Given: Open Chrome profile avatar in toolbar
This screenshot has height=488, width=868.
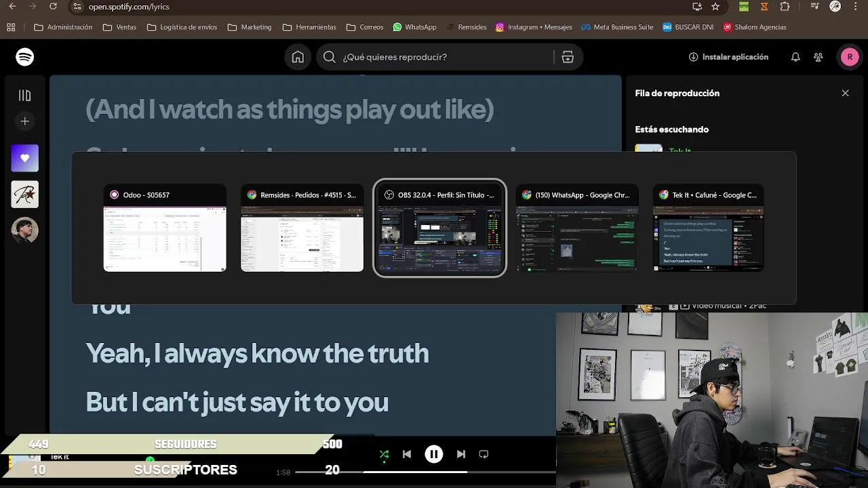Looking at the screenshot, I should [x=835, y=7].
